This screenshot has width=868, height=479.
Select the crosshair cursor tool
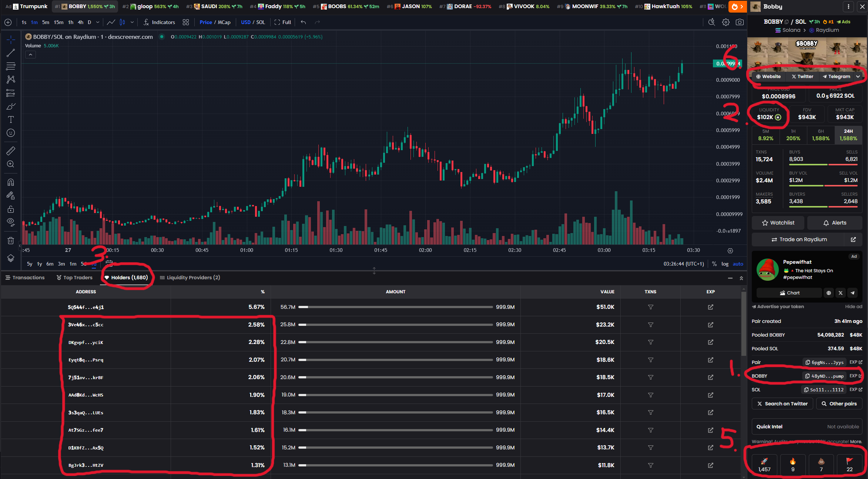click(x=11, y=40)
